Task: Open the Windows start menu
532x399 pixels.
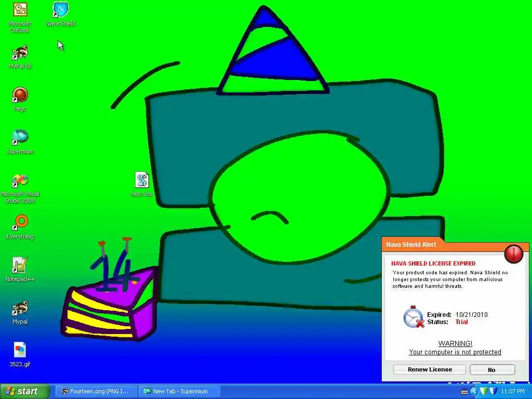Action: coord(24,391)
